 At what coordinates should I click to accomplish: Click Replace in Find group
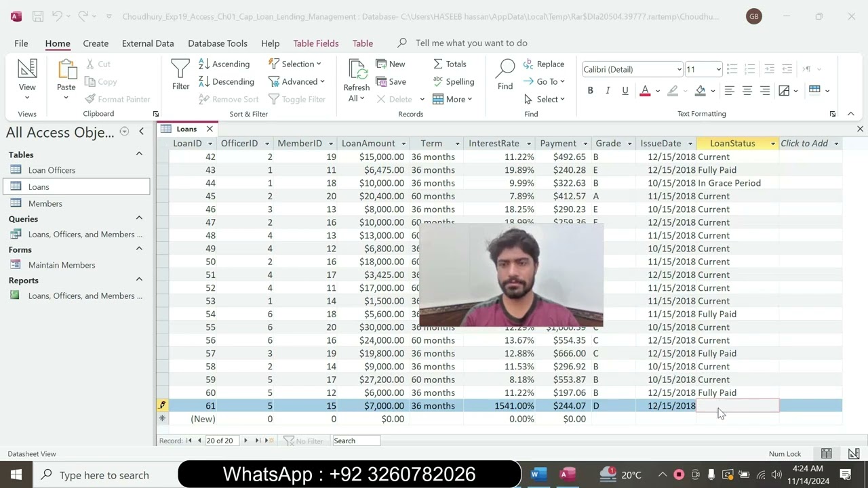click(x=544, y=64)
